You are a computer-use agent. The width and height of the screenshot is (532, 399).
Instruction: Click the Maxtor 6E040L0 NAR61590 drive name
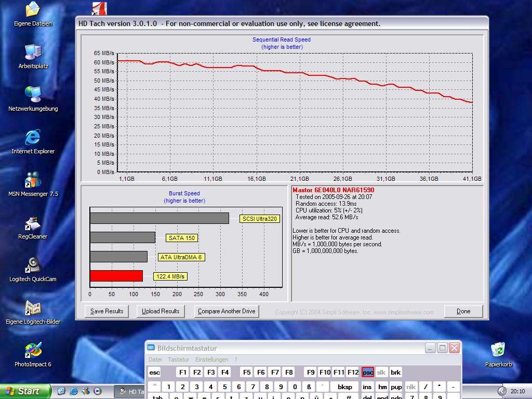pyautogui.click(x=334, y=190)
